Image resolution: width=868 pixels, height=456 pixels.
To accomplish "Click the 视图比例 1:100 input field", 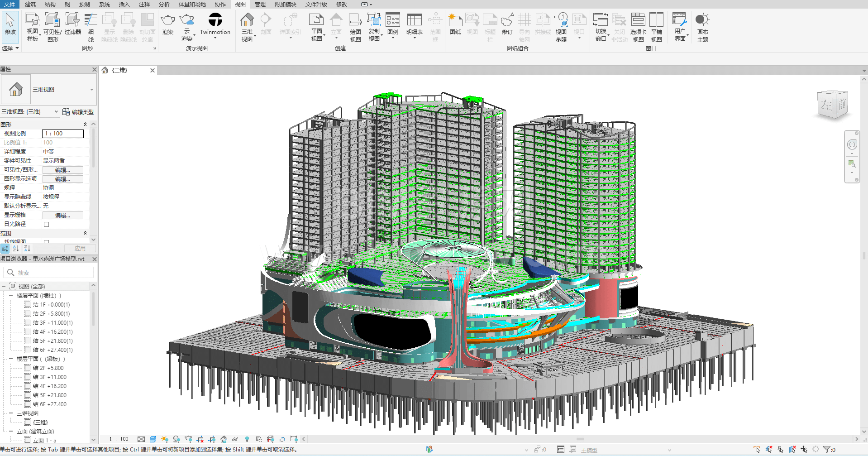I will pyautogui.click(x=63, y=134).
